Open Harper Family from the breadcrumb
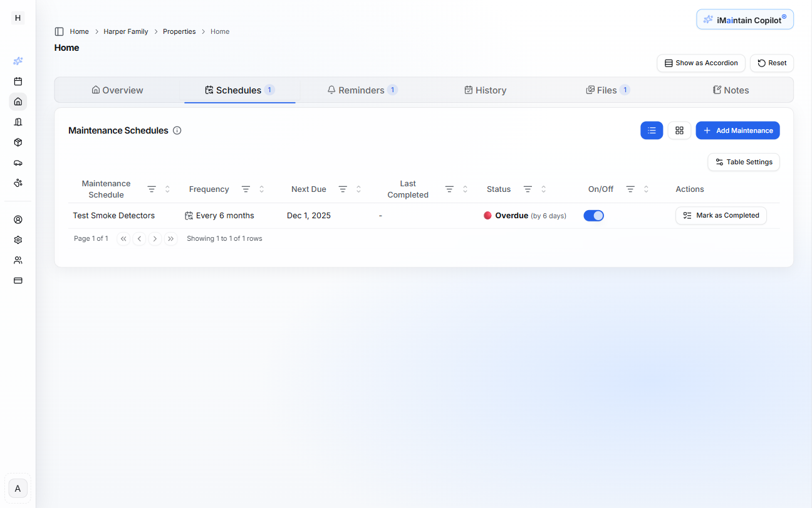This screenshot has height=508, width=812. pos(125,31)
